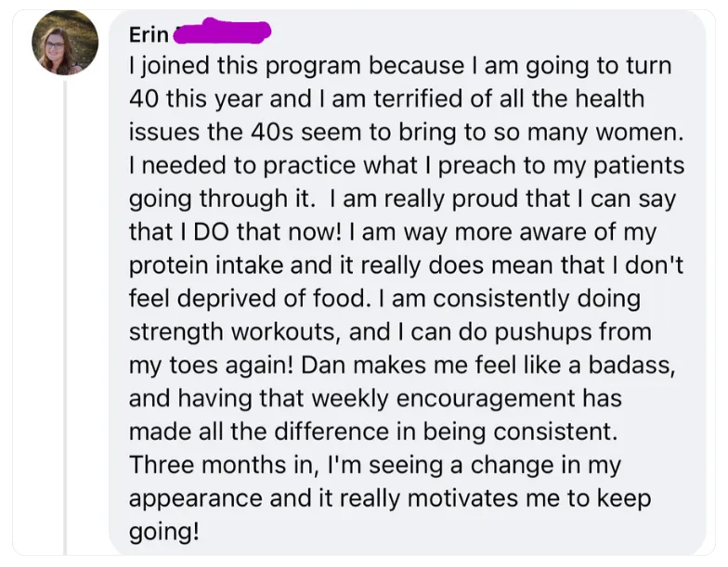Click the final word 'going!' in the comment

163,533
